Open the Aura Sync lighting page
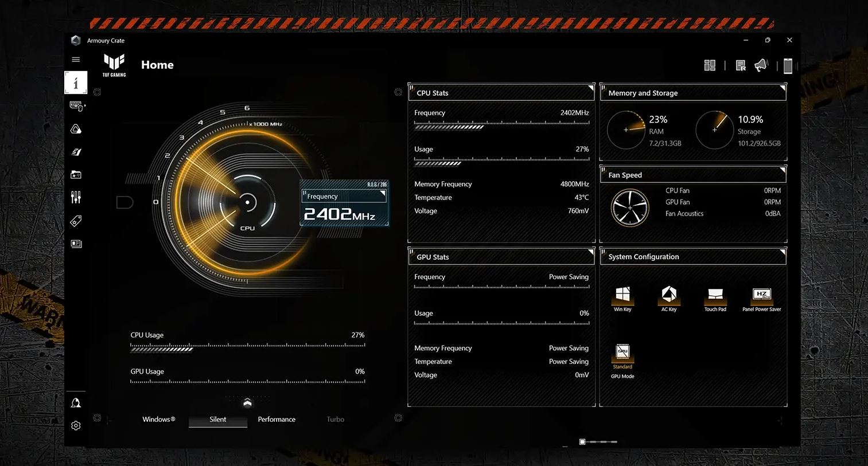The height and width of the screenshot is (466, 868). 76,130
